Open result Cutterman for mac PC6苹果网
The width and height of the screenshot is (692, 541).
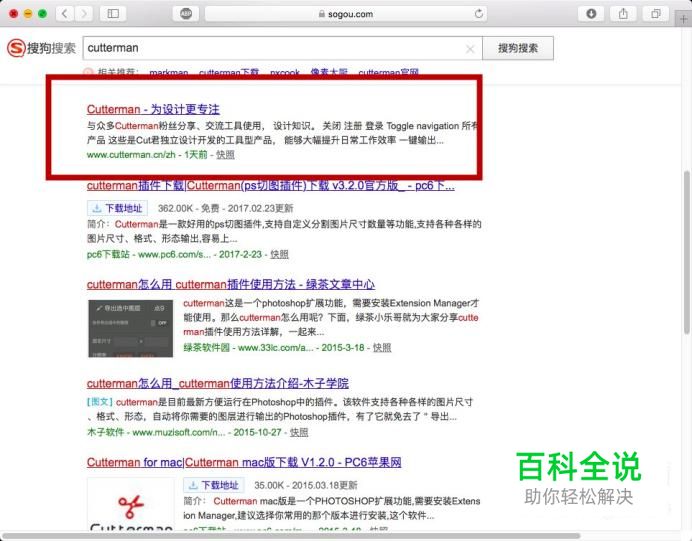coord(244,462)
